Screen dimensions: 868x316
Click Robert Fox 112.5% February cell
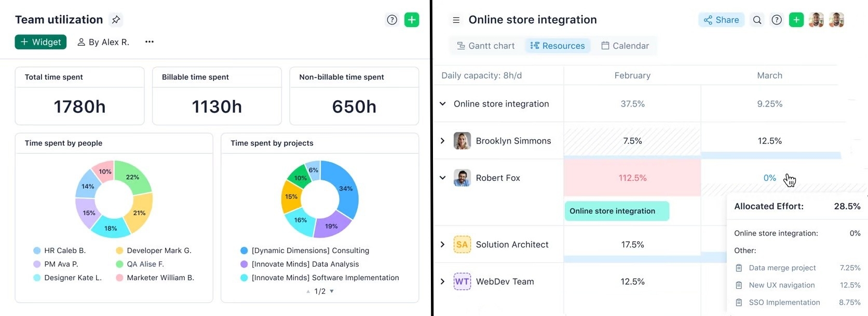coord(632,178)
